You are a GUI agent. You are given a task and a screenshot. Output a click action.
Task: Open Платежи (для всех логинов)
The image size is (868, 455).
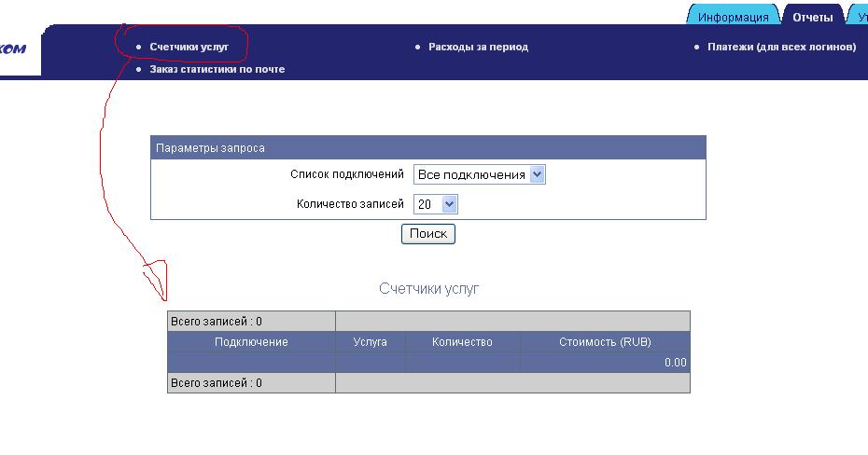pos(781,47)
